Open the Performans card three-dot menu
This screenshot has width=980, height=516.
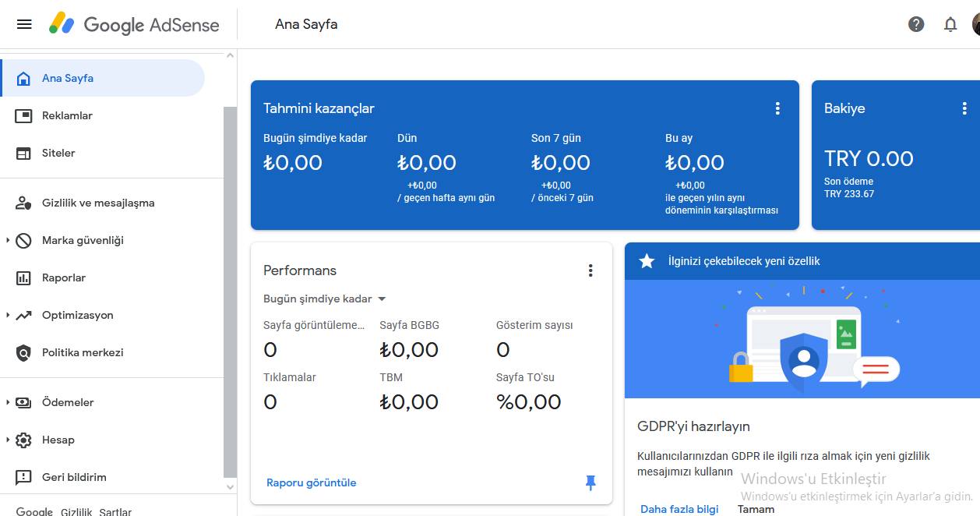click(590, 270)
